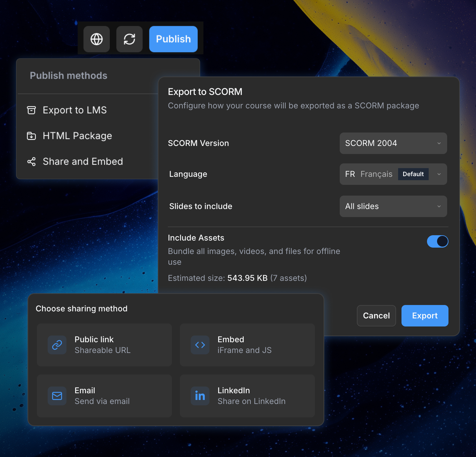
Task: Select Export to LMS menu item
Action: click(75, 110)
